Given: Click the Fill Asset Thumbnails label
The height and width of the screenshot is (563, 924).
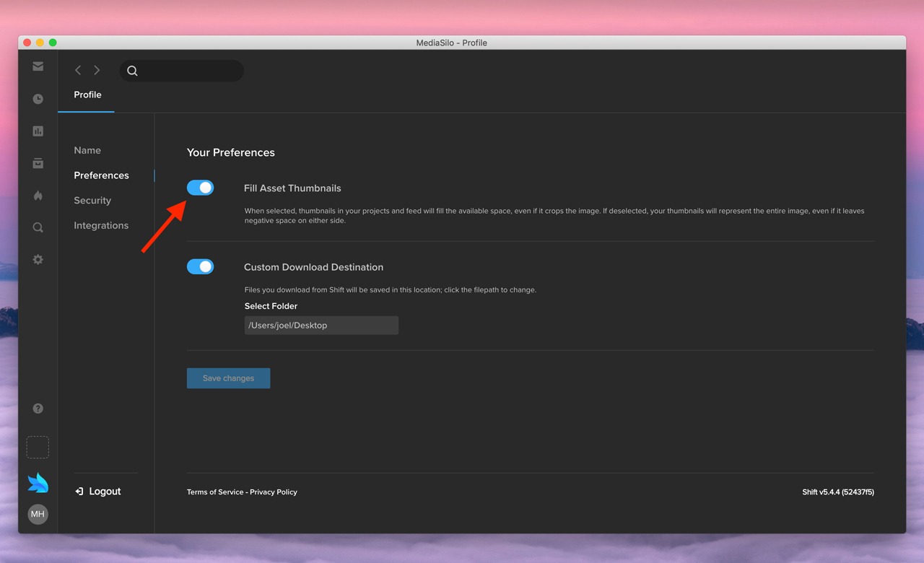Looking at the screenshot, I should coord(292,188).
